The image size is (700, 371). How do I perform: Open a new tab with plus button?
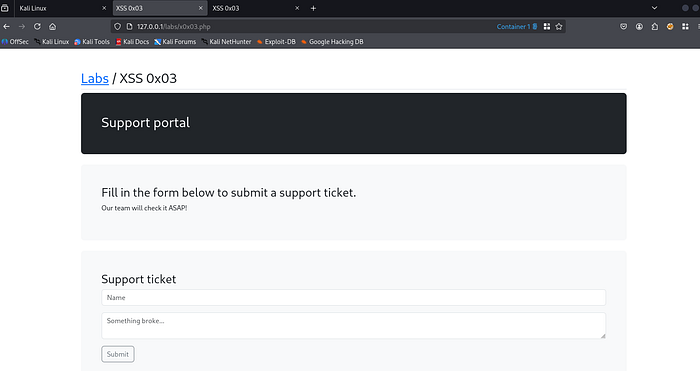[313, 8]
